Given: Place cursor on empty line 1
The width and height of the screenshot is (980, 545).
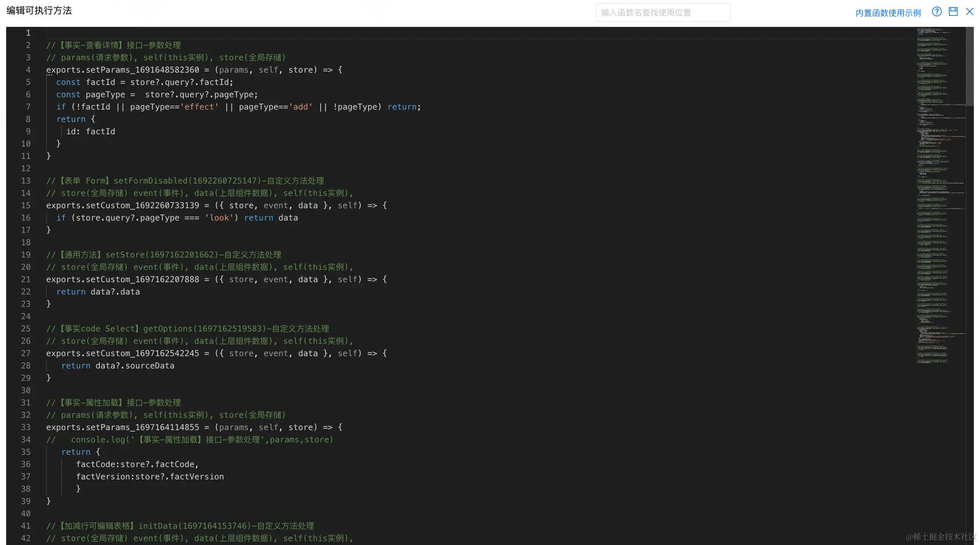Looking at the screenshot, I should [x=479, y=33].
